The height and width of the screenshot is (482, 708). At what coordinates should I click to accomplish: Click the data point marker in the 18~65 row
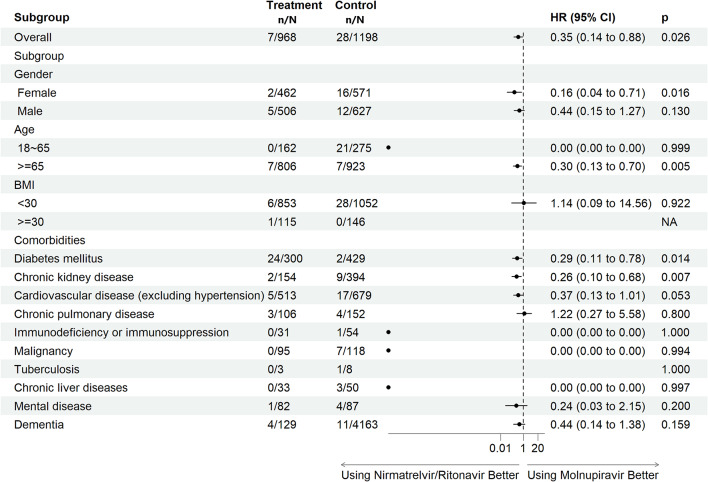(388, 148)
